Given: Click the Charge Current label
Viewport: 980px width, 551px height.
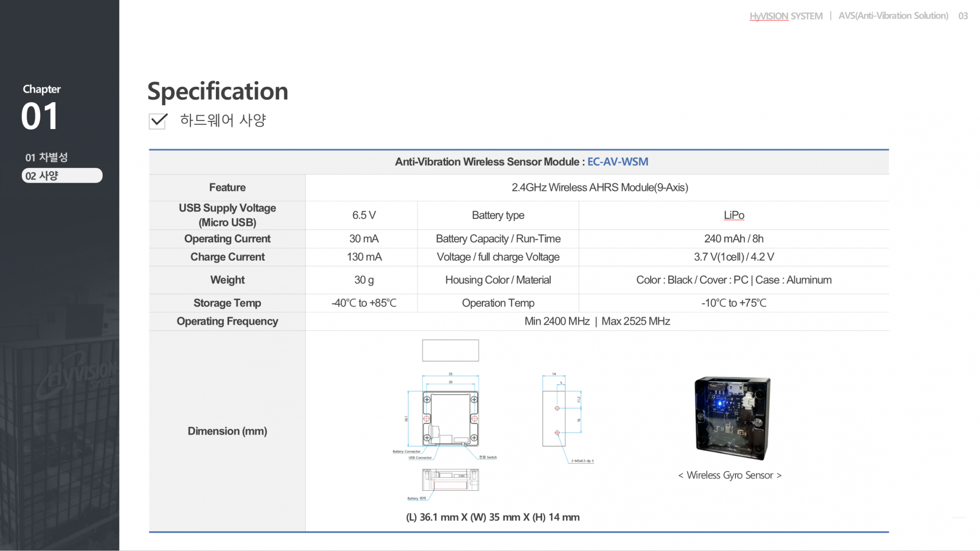Looking at the screenshot, I should [227, 257].
